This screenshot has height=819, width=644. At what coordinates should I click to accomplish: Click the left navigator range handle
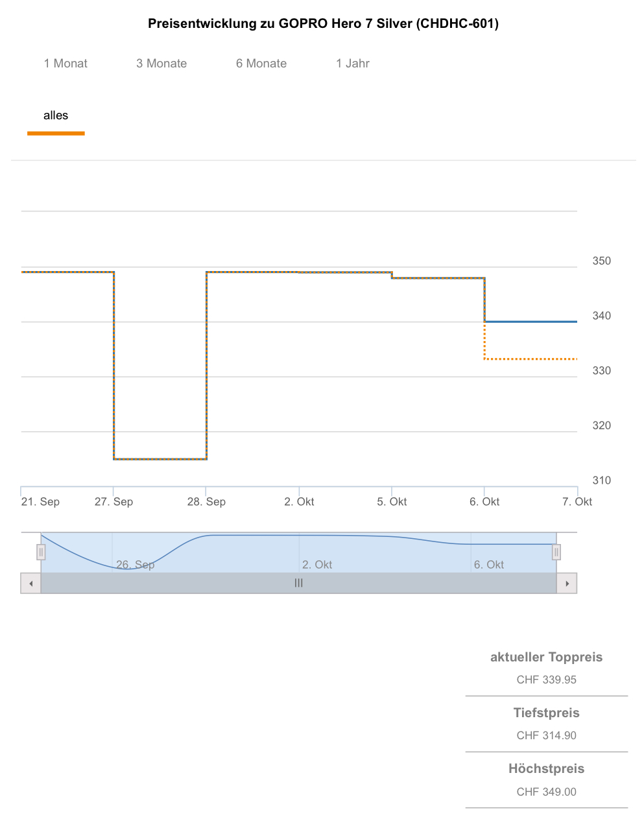point(41,552)
